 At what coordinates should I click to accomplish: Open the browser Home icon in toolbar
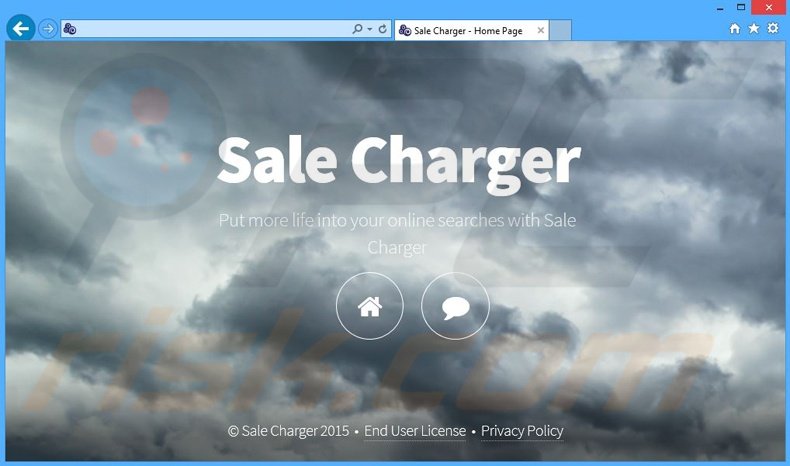[735, 29]
